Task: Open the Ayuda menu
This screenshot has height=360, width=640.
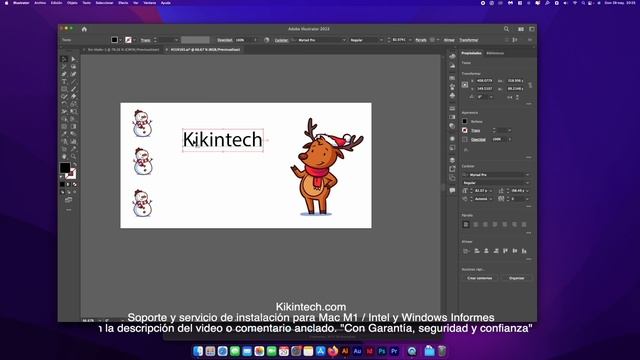Action: pyautogui.click(x=166, y=3)
